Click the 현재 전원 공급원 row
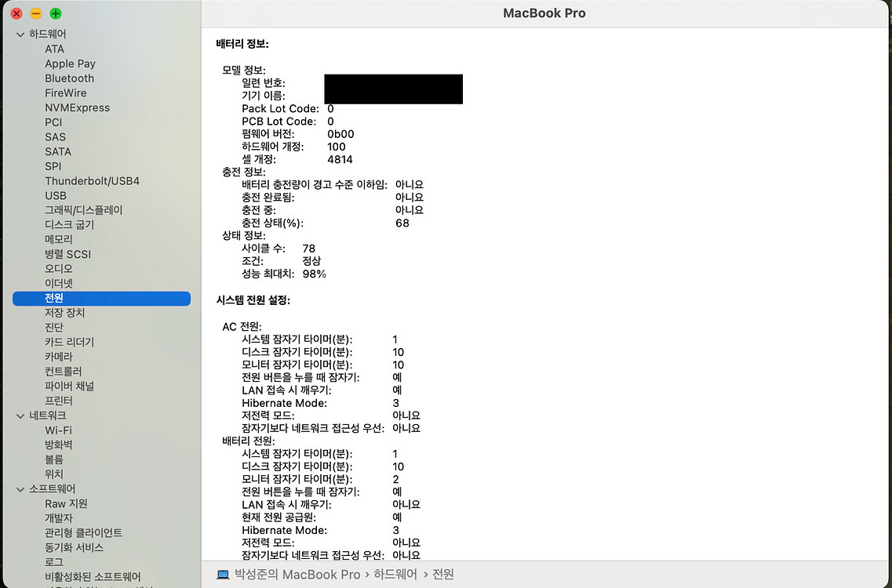Viewport: 892px width, 588px height. pos(322,517)
